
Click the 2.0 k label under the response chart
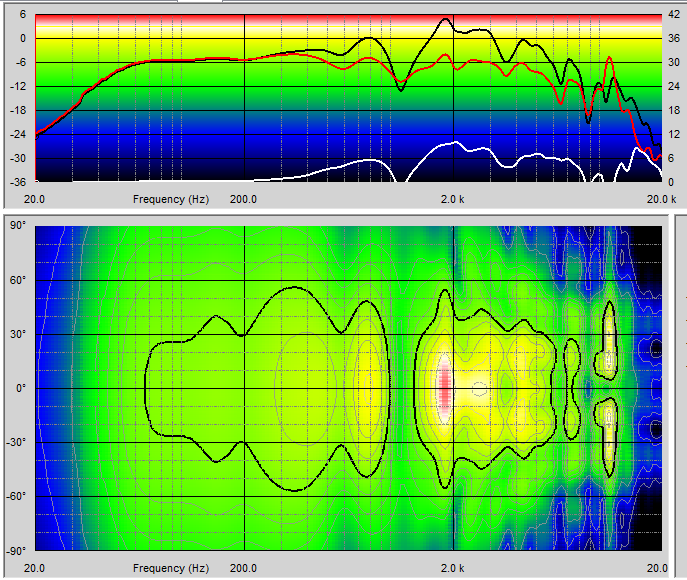point(453,199)
